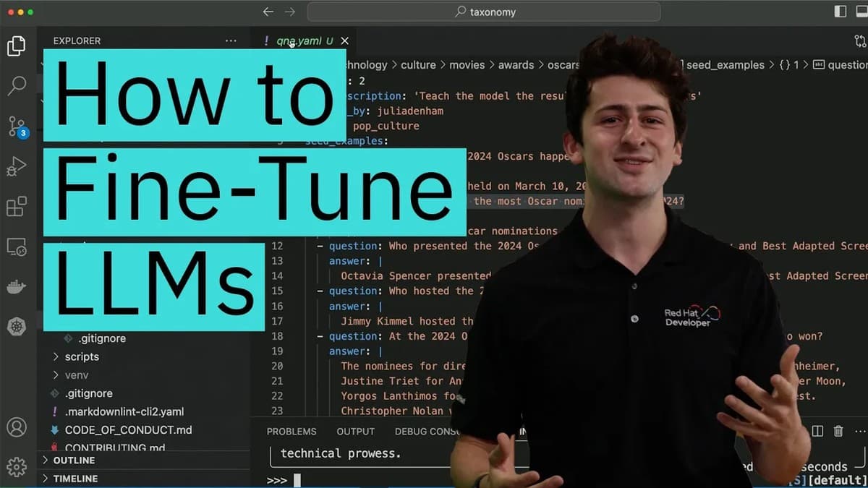This screenshot has height=488, width=868.
Task: Open the .markdownlint-cli2.yaml file
Action: tap(124, 412)
